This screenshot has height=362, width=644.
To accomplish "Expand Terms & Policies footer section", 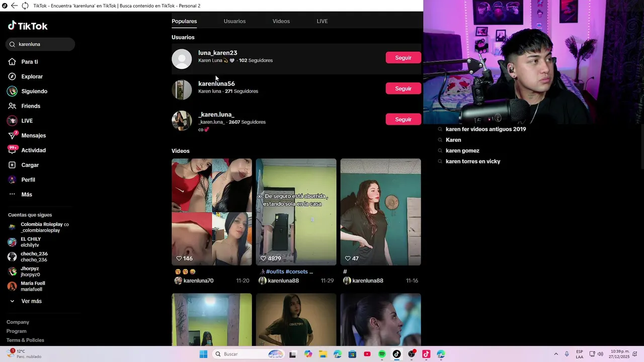I will pyautogui.click(x=25, y=340).
